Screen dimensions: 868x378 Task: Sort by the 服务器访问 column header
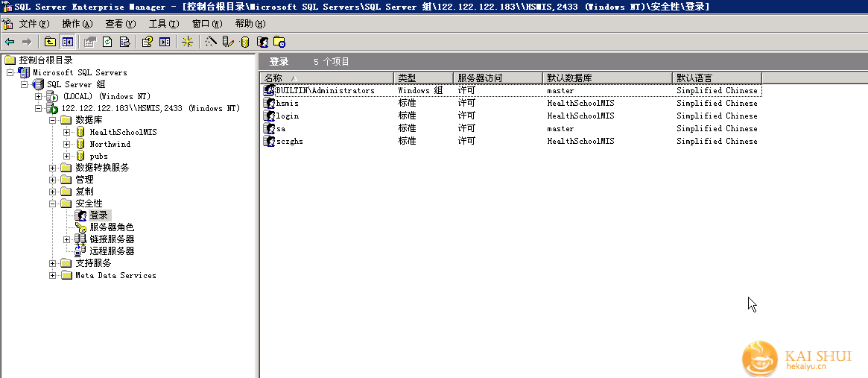(498, 78)
